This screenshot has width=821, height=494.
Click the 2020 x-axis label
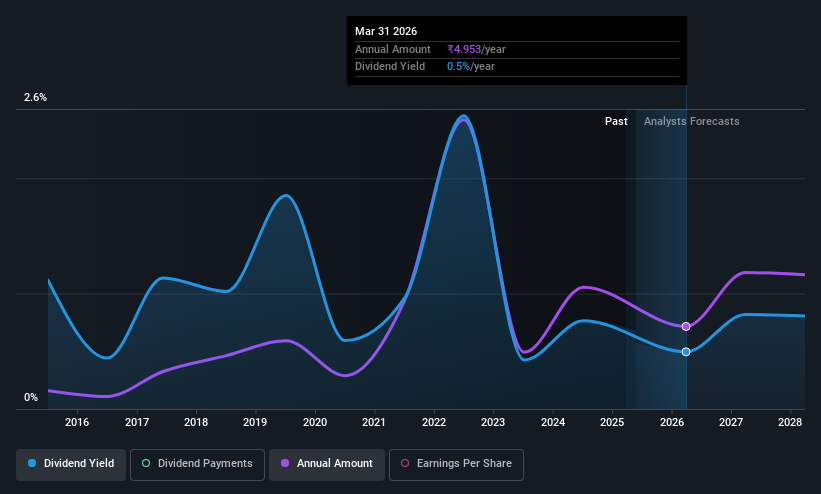[315, 422]
